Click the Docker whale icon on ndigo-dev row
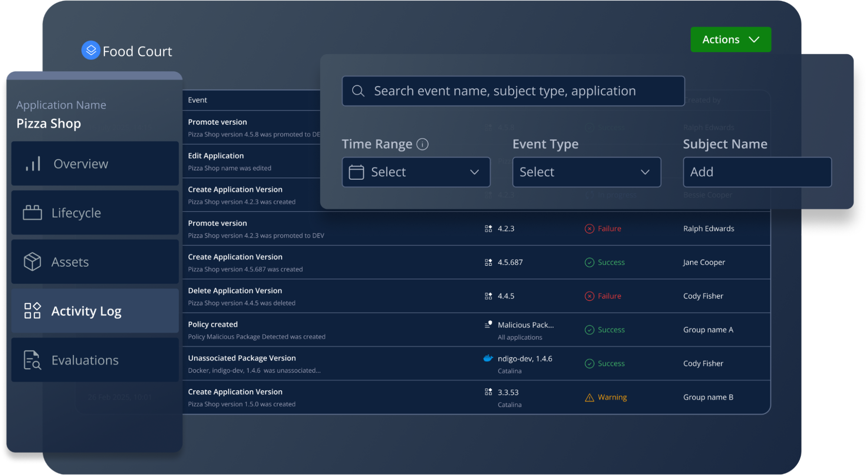868x475 pixels. (488, 359)
